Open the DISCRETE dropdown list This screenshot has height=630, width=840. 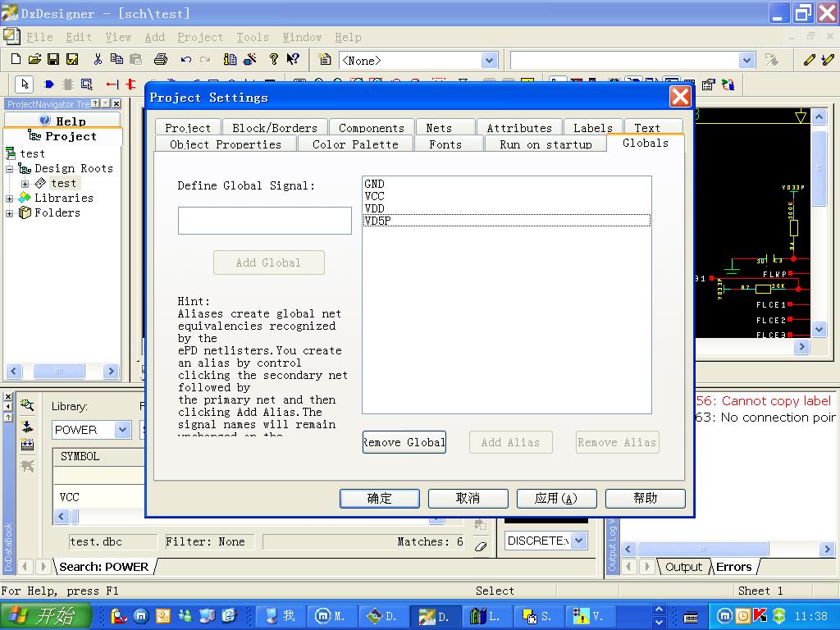pos(579,541)
